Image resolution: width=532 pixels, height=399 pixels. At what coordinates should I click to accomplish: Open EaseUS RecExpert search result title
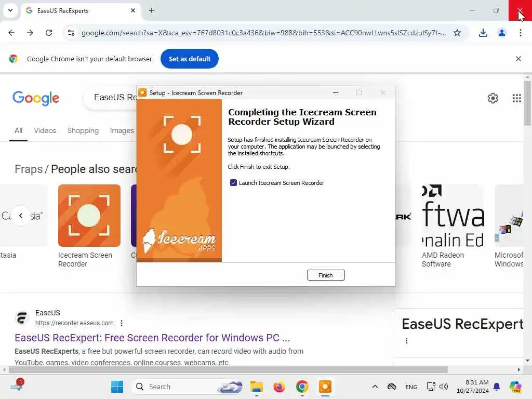coord(152,338)
